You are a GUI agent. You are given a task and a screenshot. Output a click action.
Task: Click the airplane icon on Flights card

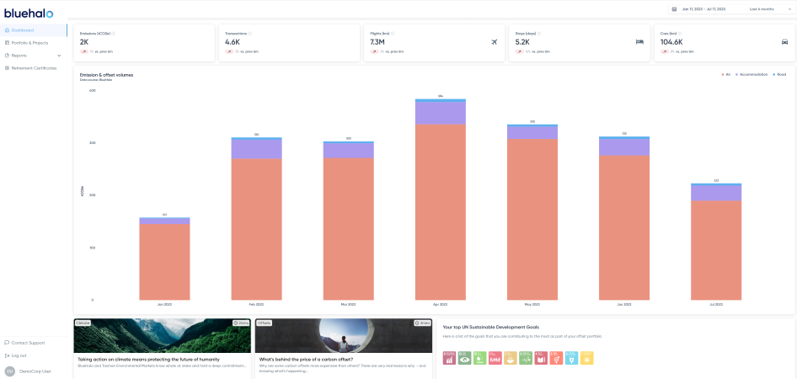pos(495,42)
